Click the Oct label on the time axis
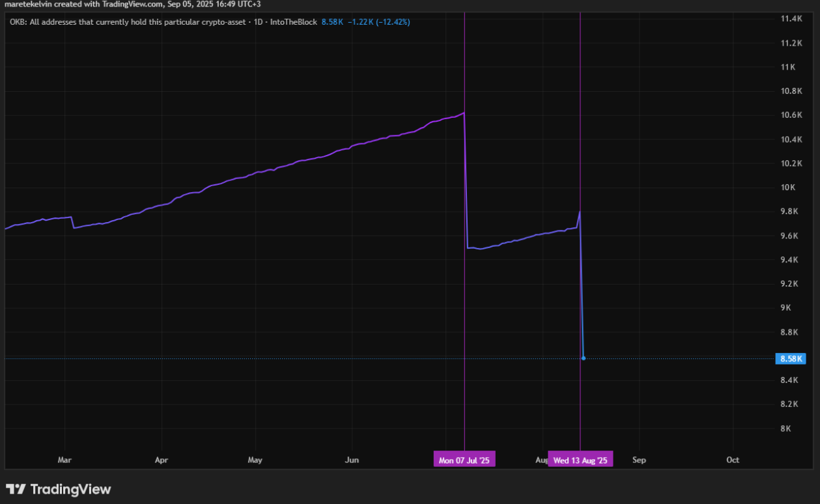Image resolution: width=820 pixels, height=504 pixels. (733, 460)
